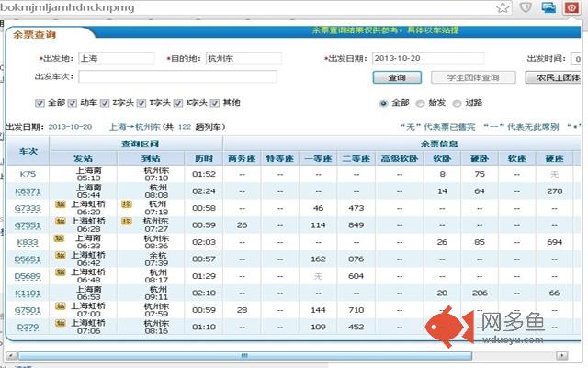Click the scrollbar right arrow

561,356
